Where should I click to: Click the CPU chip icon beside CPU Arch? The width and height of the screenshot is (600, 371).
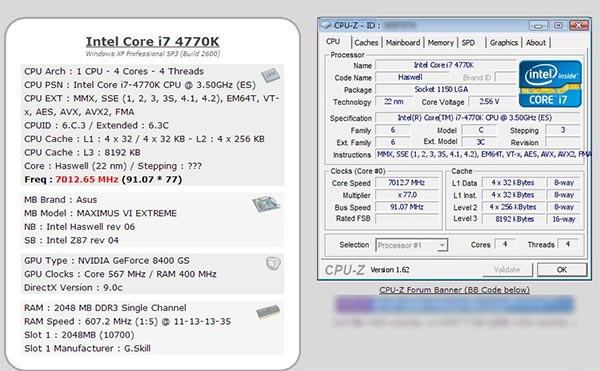pyautogui.click(x=271, y=75)
